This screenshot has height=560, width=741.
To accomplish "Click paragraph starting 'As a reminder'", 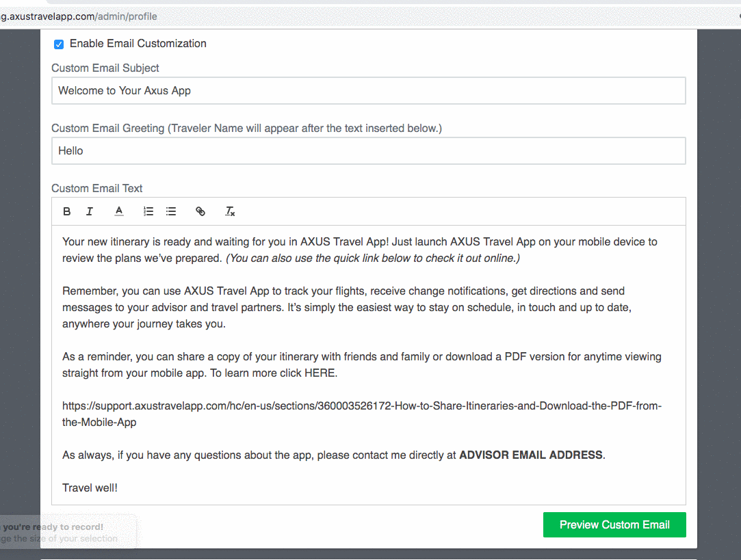I will pos(361,365).
